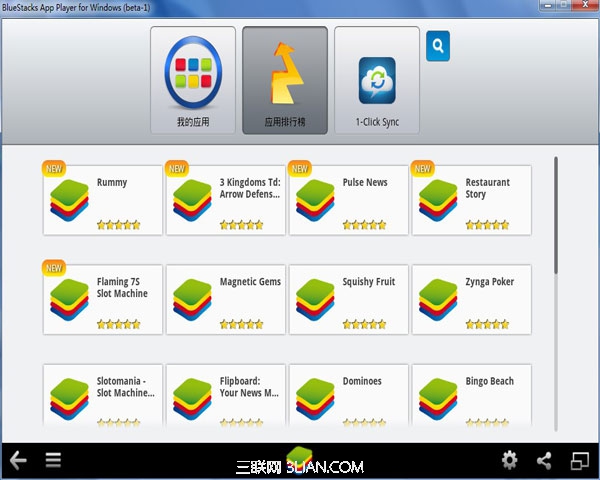Click the Squishy Fruit title text

[368, 282]
